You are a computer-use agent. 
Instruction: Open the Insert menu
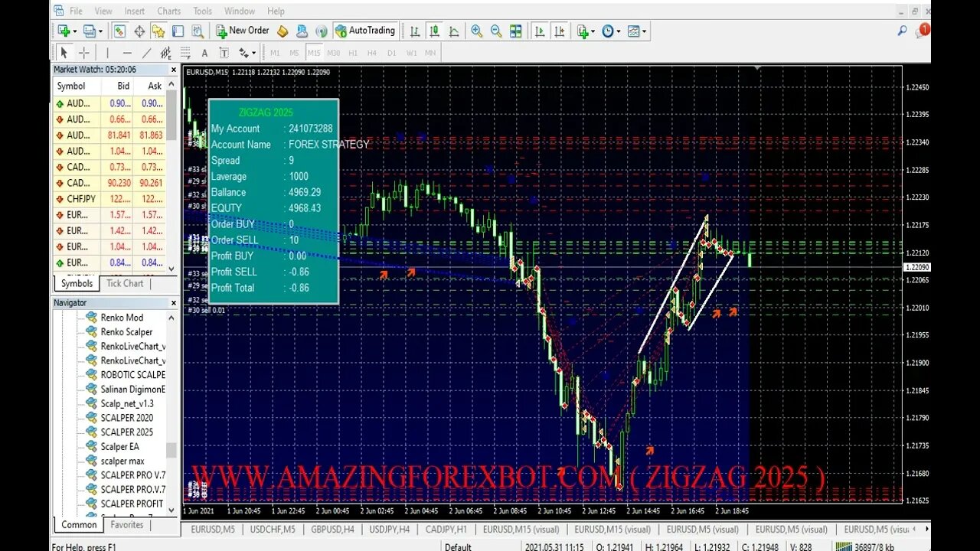[135, 11]
